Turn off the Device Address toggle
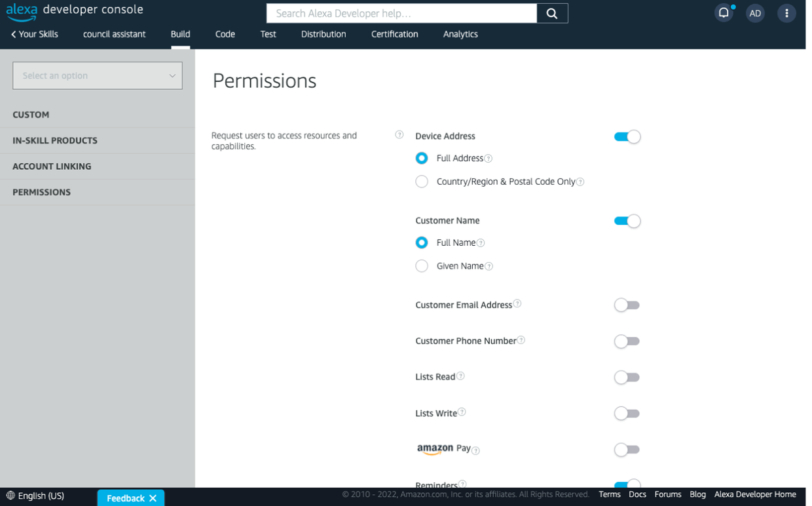Viewport: 812px width, 506px height. 627,136
